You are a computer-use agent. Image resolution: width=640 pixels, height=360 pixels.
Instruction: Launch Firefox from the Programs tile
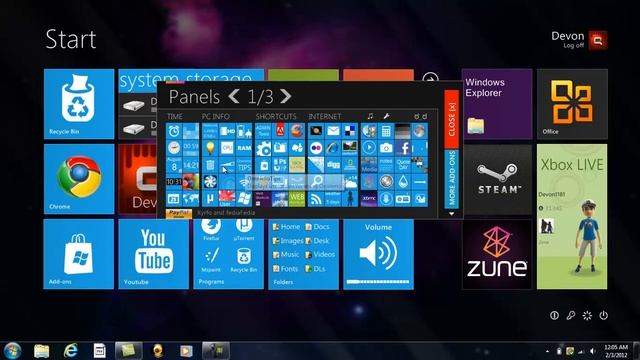click(x=211, y=229)
